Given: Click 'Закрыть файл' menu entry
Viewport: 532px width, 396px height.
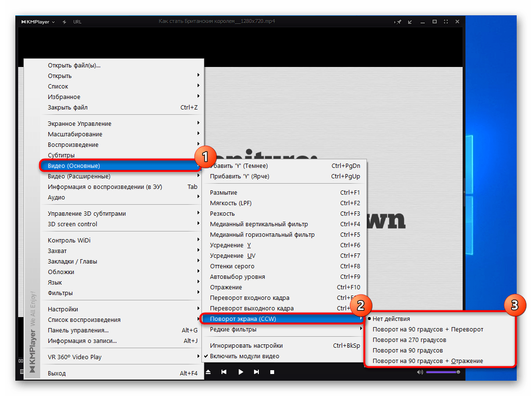Looking at the screenshot, I should pos(121,107).
